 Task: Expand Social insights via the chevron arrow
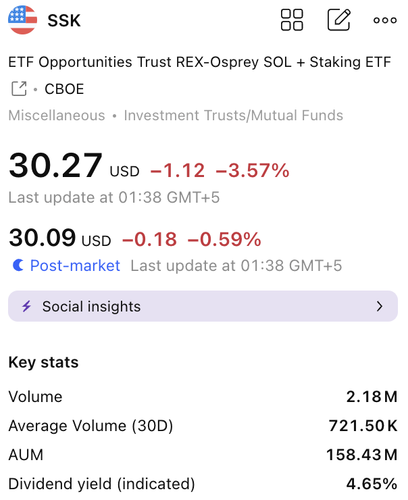point(379,306)
